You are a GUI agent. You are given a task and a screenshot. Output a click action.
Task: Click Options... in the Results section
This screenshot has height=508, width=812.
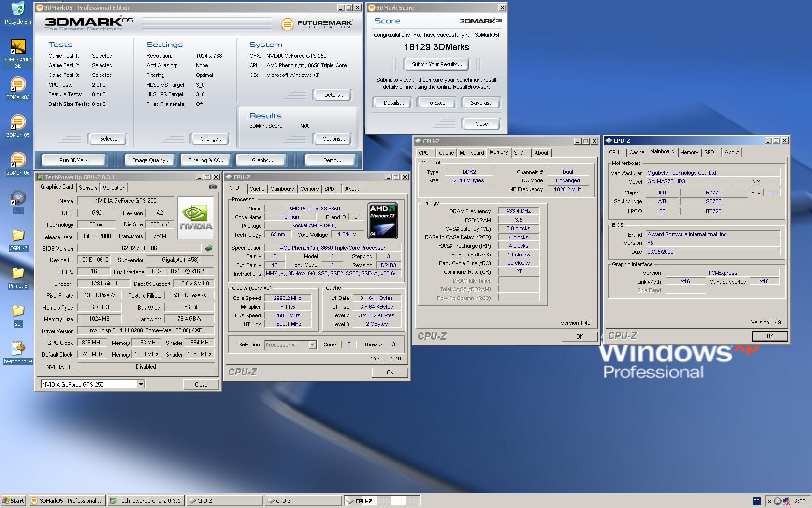click(333, 139)
